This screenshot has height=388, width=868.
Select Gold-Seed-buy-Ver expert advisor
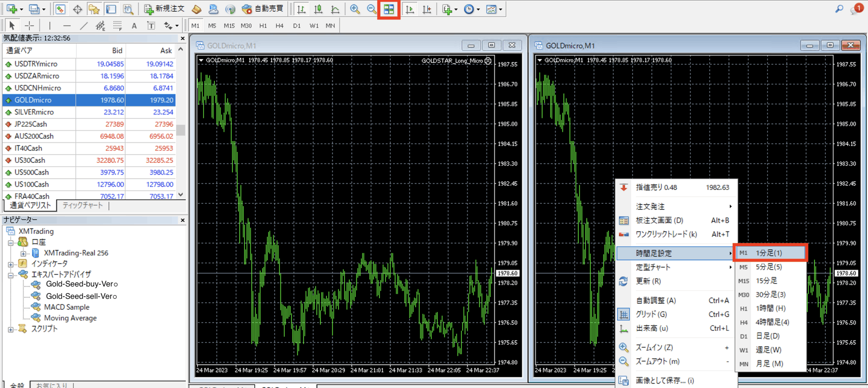coord(82,284)
